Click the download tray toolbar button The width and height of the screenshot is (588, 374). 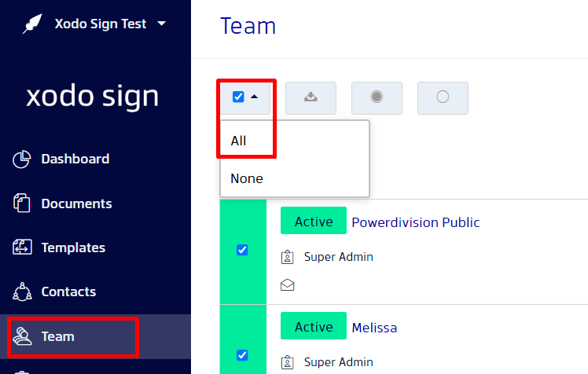coord(311,97)
